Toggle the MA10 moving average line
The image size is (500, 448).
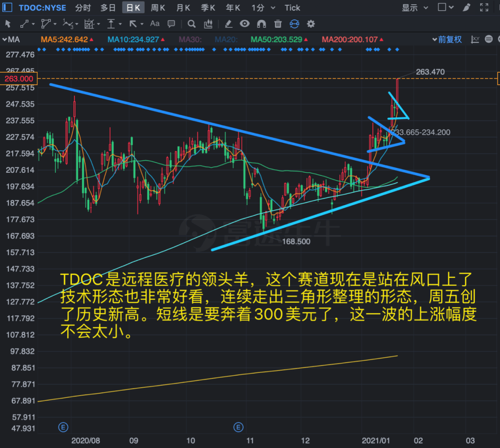tap(136, 39)
